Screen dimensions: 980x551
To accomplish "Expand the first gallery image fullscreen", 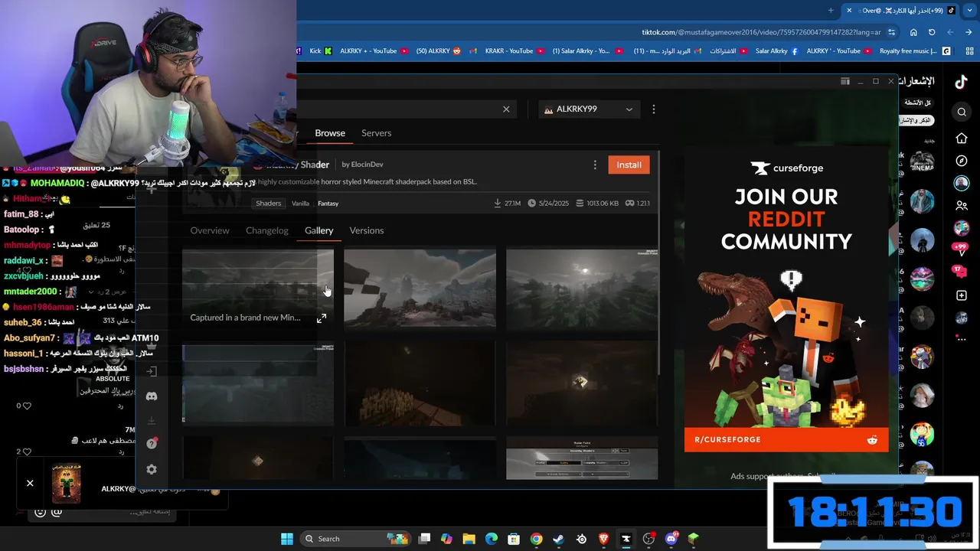I will (322, 318).
